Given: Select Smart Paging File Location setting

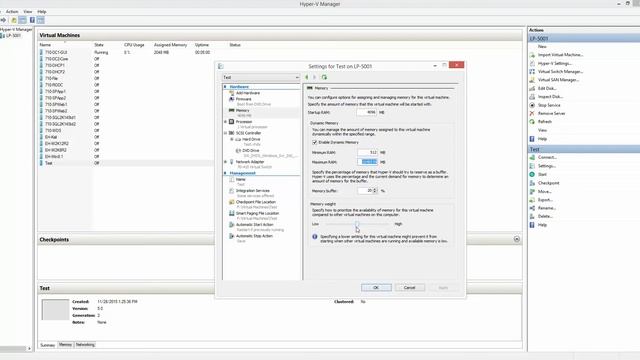Looking at the screenshot, I should pyautogui.click(x=257, y=213).
